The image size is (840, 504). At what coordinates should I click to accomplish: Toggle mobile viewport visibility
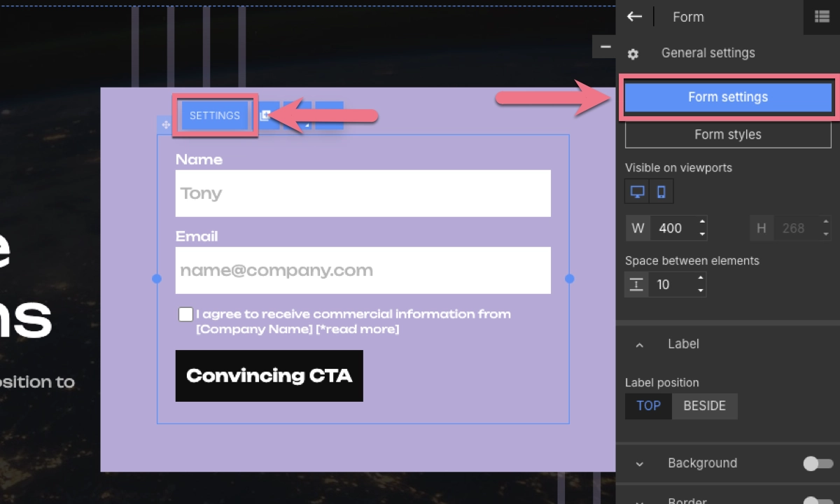tap(661, 191)
